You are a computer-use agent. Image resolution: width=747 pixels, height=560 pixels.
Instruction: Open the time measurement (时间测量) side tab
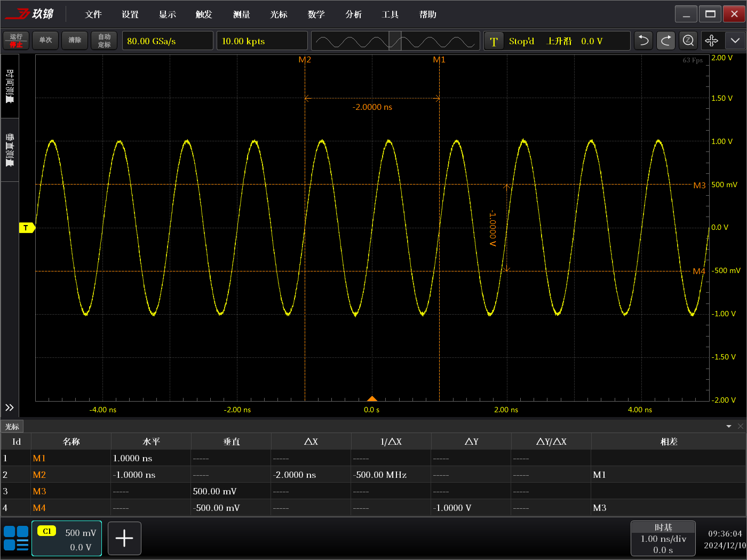coord(10,86)
